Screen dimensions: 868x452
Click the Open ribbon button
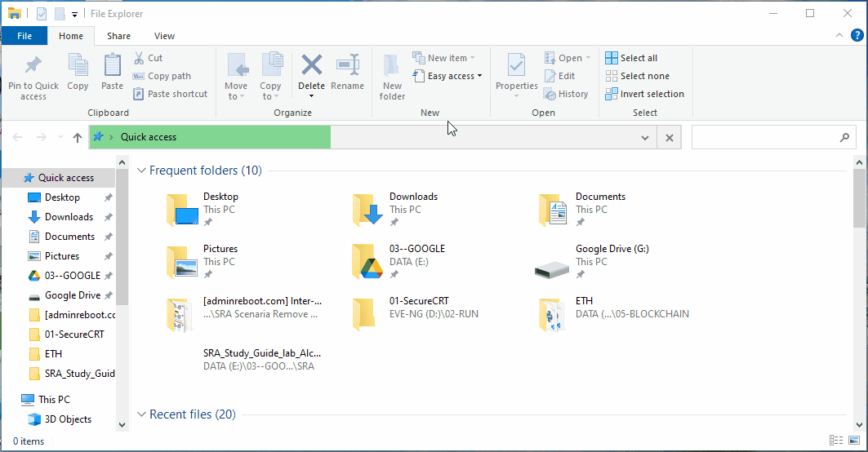[x=568, y=58]
